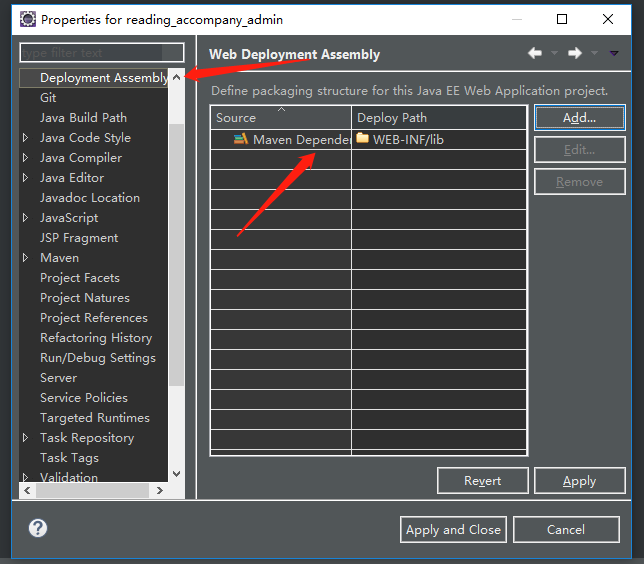This screenshot has width=644, height=564.
Task: Open Service Policies page
Action: [84, 398]
